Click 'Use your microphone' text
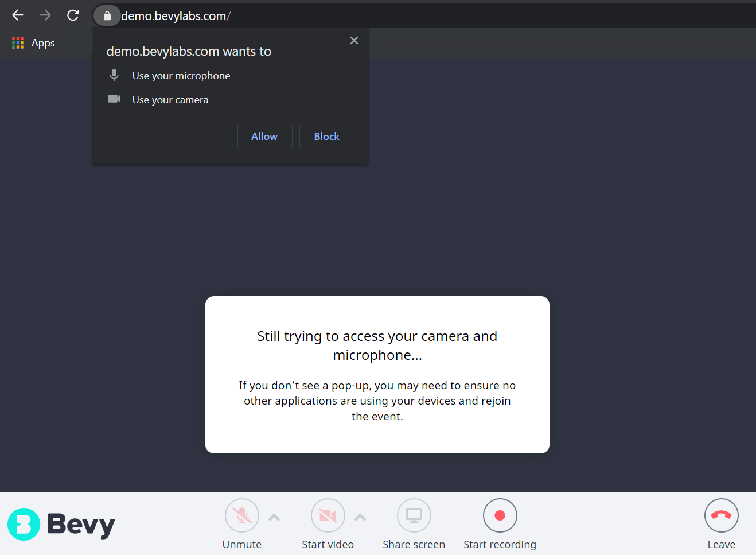This screenshot has width=756, height=555. click(181, 76)
